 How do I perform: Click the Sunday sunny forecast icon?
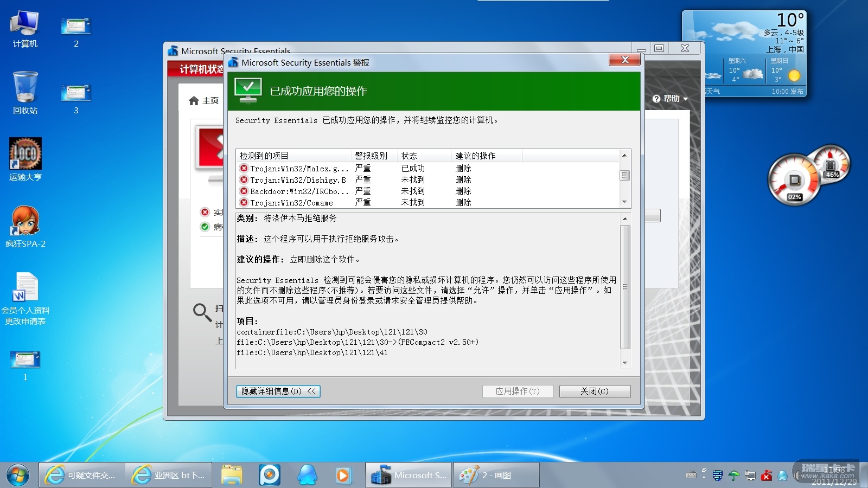tap(794, 75)
